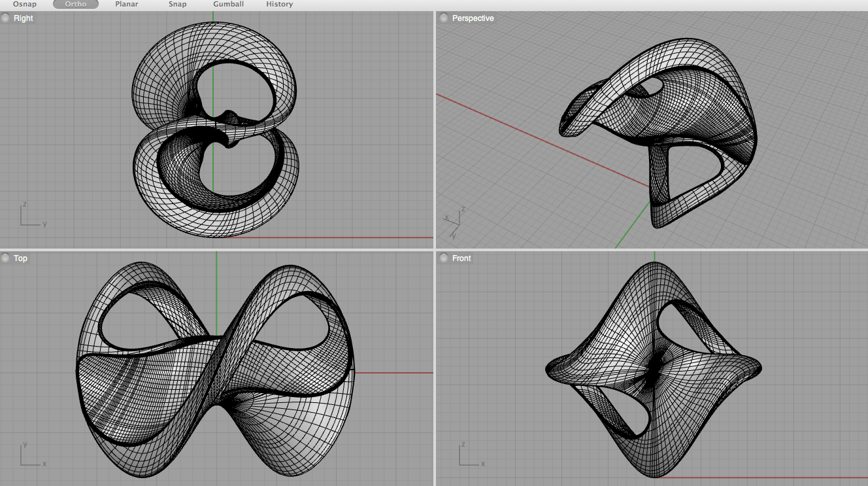Toggle the Osnap option
The width and height of the screenshot is (868, 486).
[25, 4]
